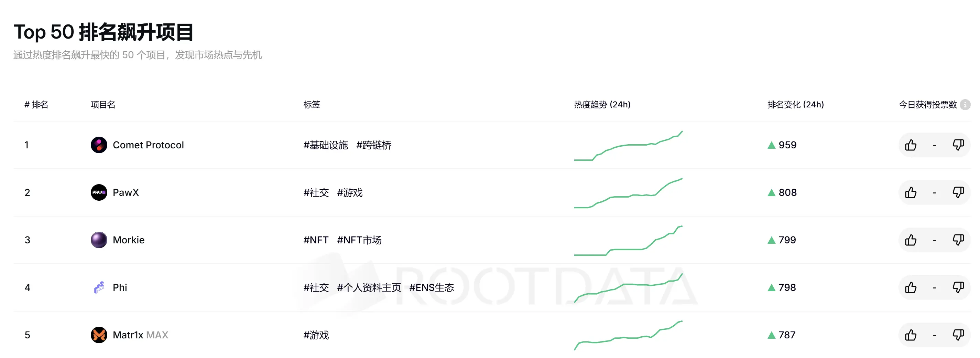Viewport: 980px width, 358px height.
Task: Click the Phi project logo
Action: tap(99, 287)
